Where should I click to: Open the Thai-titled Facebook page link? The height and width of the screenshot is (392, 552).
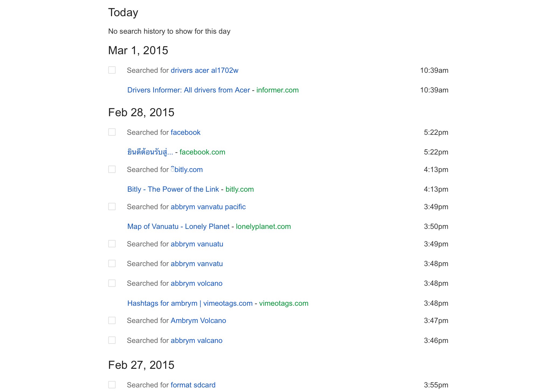coord(150,152)
